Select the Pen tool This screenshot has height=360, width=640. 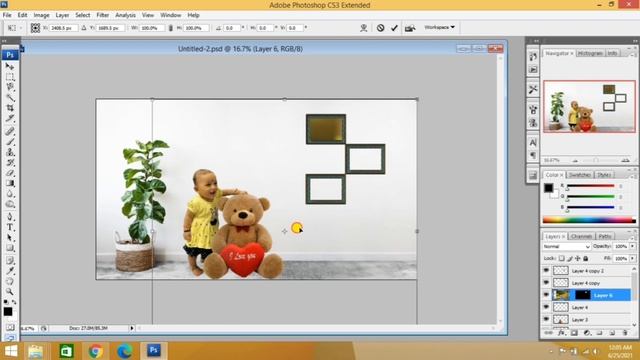pos(10,217)
